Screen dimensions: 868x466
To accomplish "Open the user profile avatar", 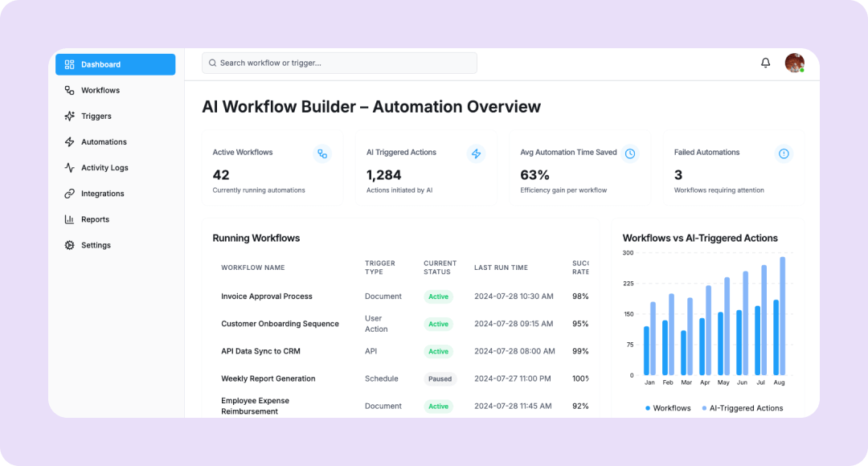I will (794, 63).
